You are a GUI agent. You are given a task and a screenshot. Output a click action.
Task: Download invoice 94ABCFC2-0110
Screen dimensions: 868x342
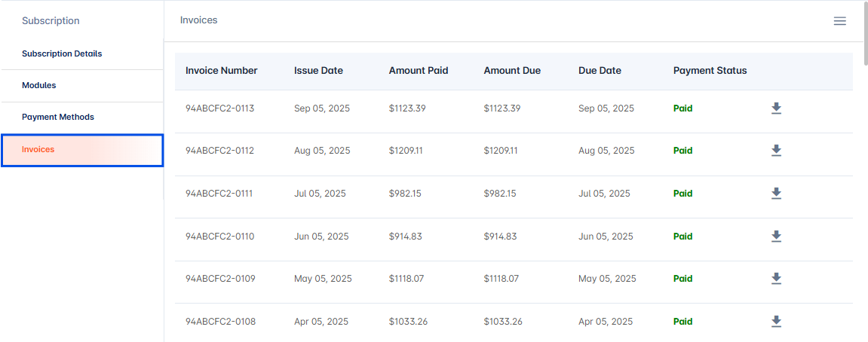tap(776, 237)
